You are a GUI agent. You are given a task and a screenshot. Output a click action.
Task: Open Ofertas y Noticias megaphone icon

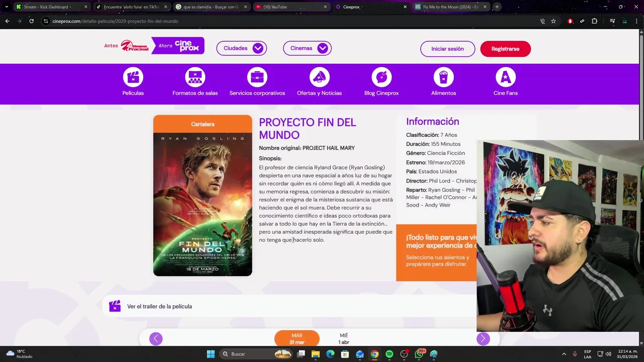coord(319,77)
